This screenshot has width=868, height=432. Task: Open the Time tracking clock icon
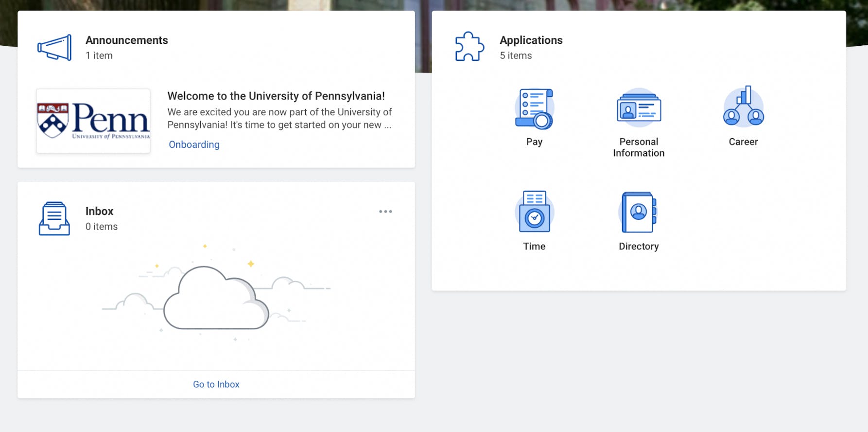click(x=534, y=212)
